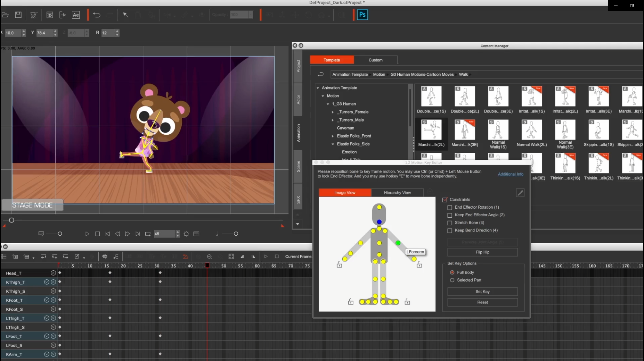Viewport: 644px width, 361px height.
Task: Toggle the lock icon near the right hand
Action: click(419, 265)
